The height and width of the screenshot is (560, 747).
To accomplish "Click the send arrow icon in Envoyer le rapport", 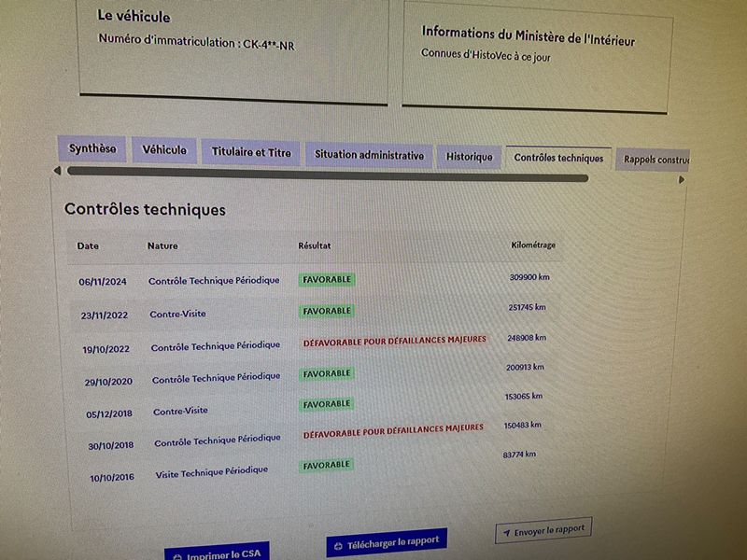I will [x=506, y=533].
